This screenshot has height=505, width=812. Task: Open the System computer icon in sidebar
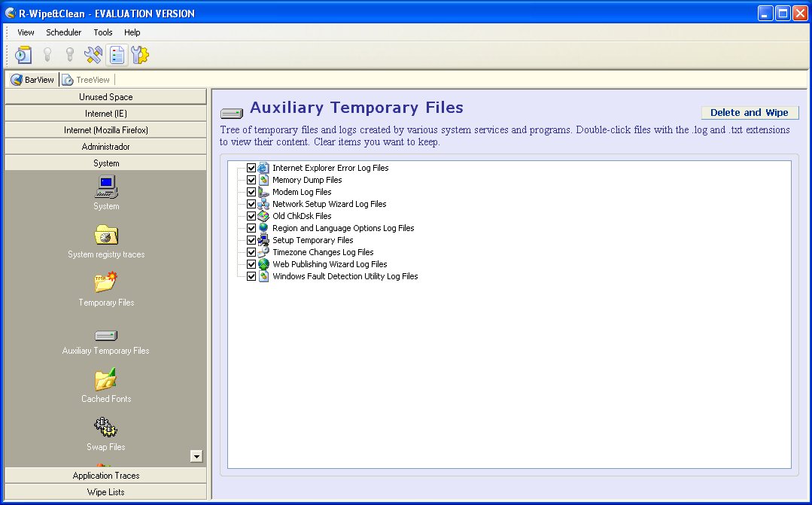106,187
